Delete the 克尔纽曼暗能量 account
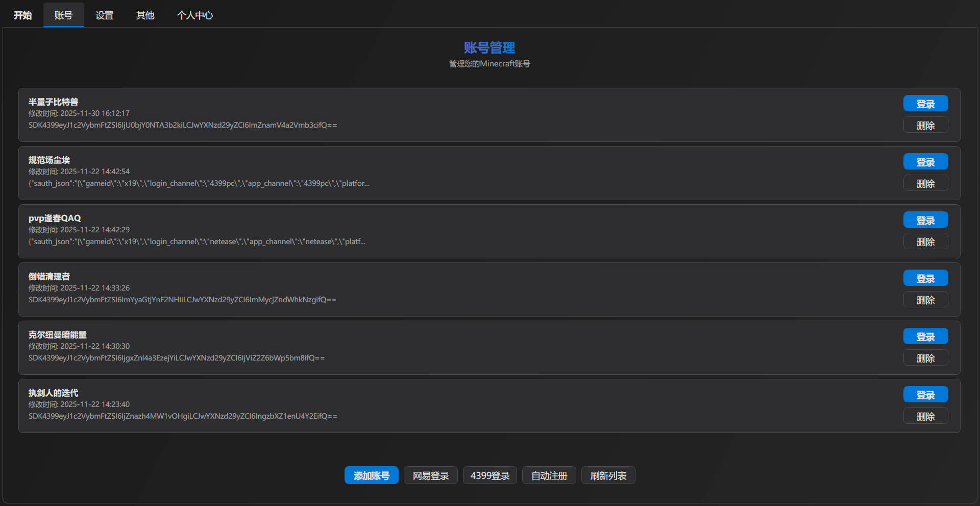Image resolution: width=980 pixels, height=506 pixels. 925,358
